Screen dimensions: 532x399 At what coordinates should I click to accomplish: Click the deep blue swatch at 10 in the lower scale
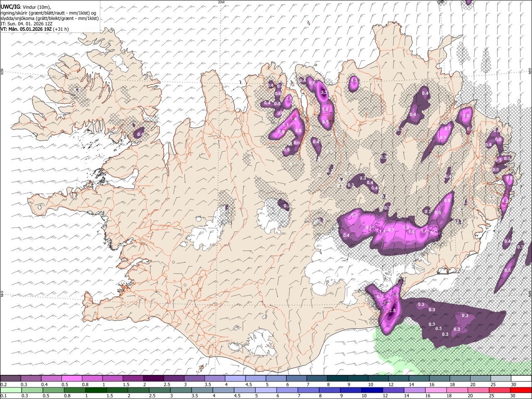tap(372, 390)
